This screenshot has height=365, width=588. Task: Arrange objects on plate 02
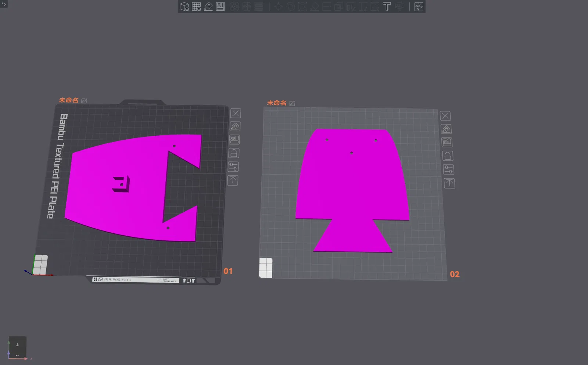click(447, 142)
